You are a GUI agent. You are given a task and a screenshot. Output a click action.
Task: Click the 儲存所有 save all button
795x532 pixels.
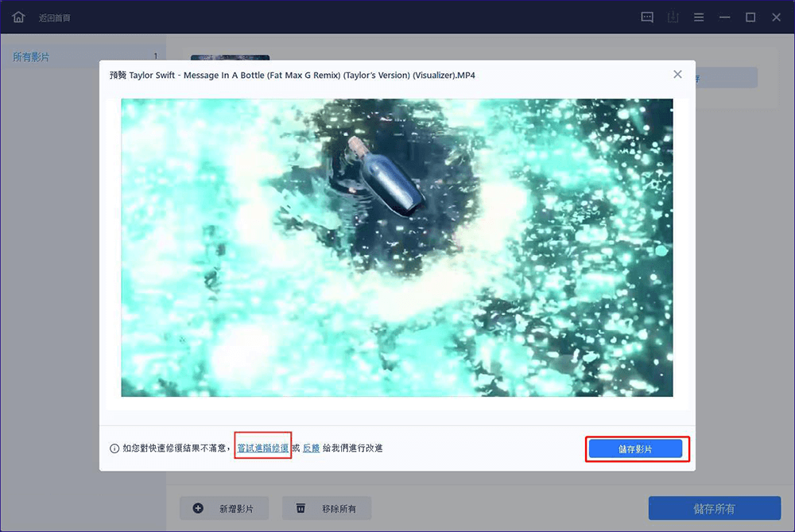(x=715, y=508)
